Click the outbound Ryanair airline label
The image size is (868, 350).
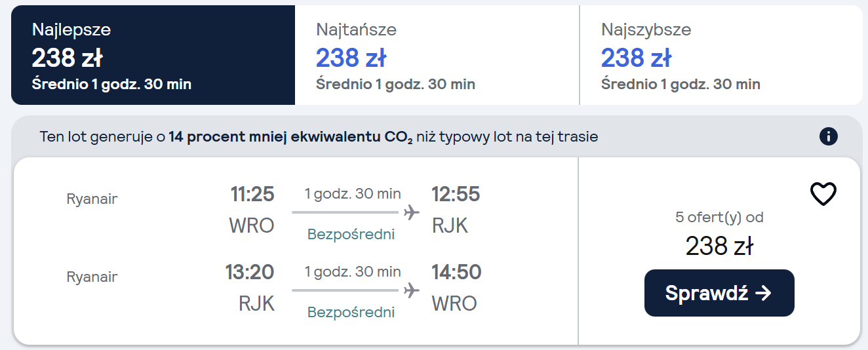click(x=92, y=199)
